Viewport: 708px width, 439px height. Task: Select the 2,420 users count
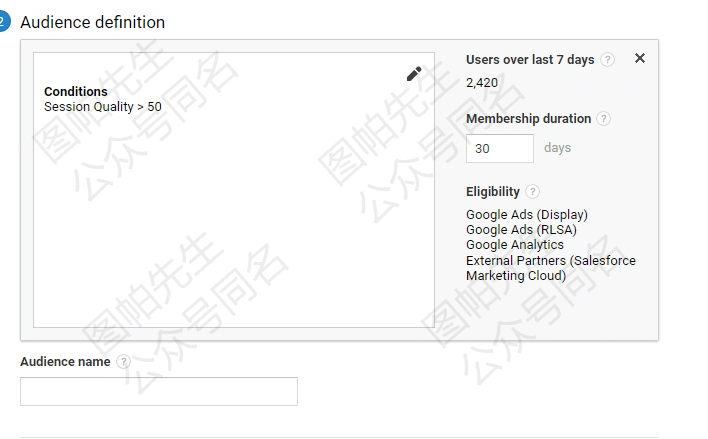tap(482, 83)
